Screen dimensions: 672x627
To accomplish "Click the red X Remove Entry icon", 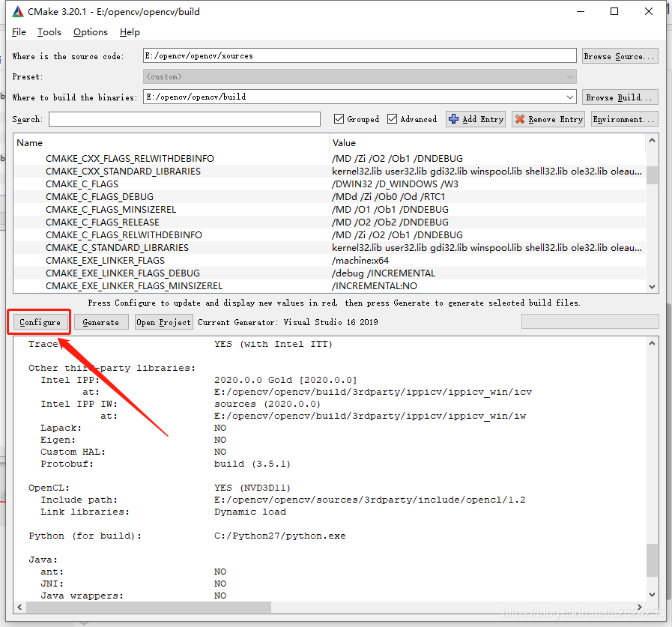I will 520,119.
